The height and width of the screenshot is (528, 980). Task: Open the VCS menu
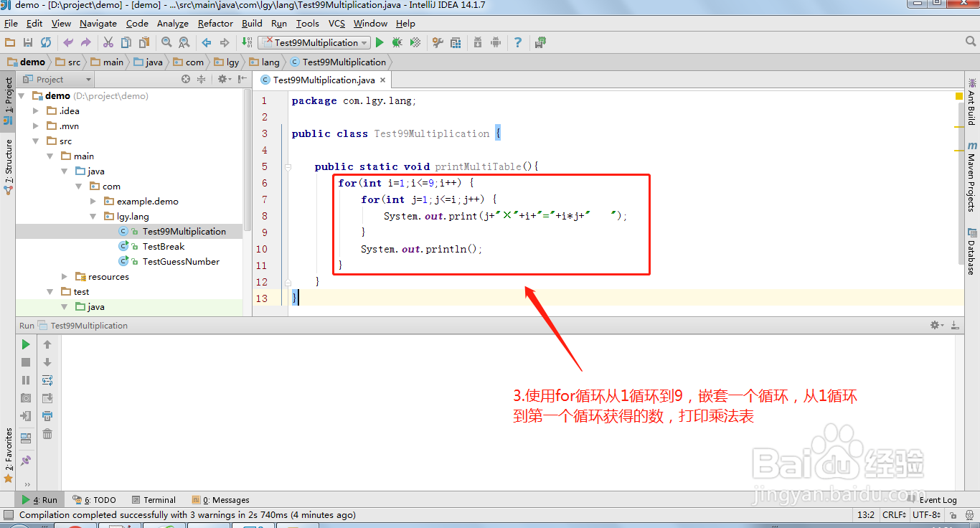point(336,24)
